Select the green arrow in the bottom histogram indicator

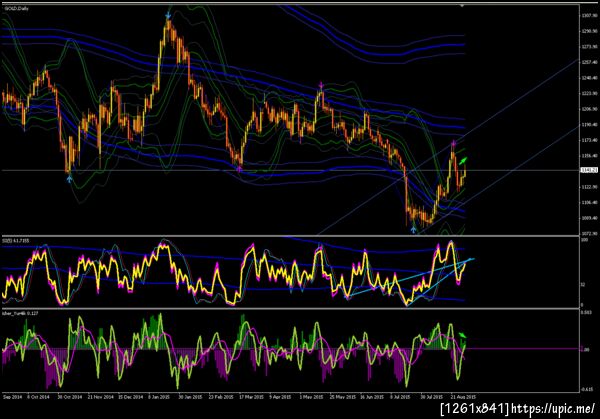pyautogui.click(x=463, y=336)
